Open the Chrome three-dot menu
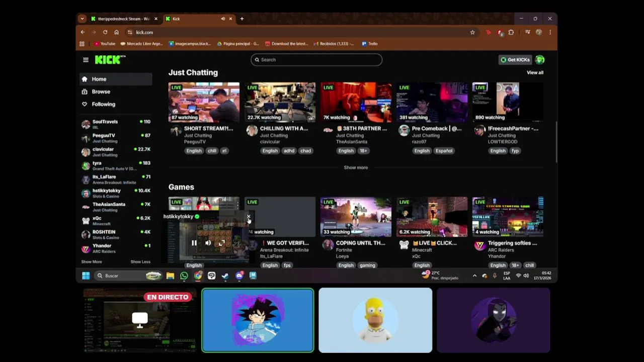This screenshot has width=644, height=362. pos(550,32)
